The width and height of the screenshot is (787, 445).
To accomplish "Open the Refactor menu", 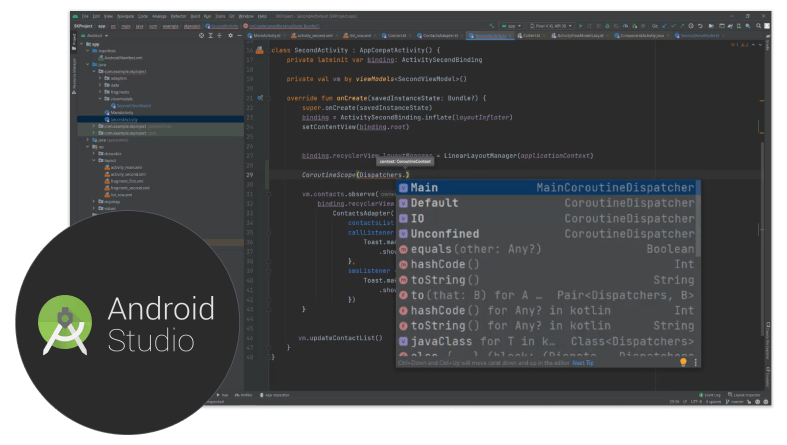I will coord(179,16).
